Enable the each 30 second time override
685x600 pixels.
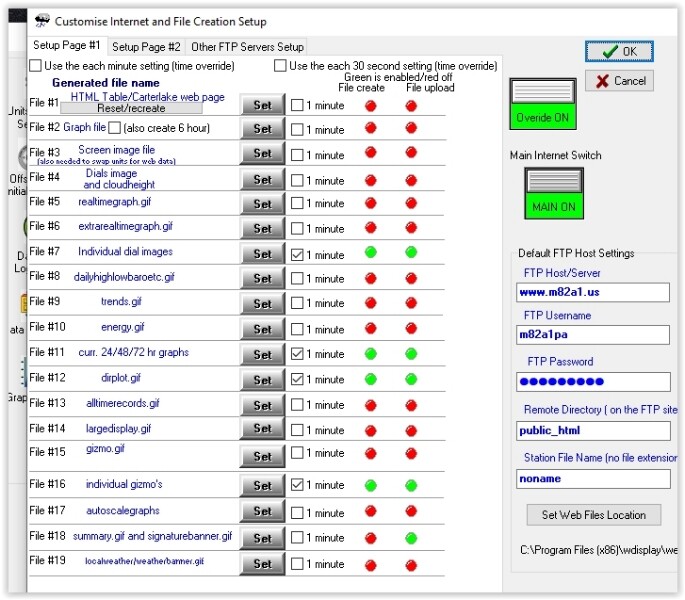(280, 66)
